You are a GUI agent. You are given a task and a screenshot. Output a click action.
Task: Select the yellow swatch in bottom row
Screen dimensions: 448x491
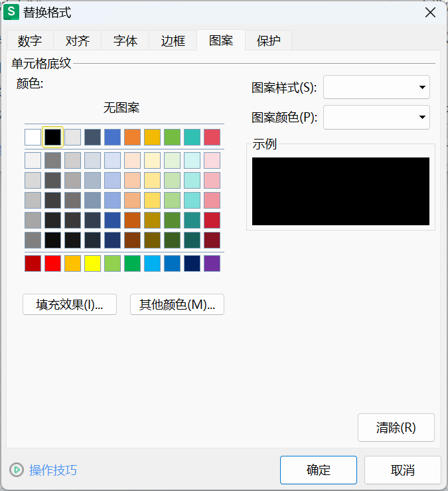click(93, 263)
